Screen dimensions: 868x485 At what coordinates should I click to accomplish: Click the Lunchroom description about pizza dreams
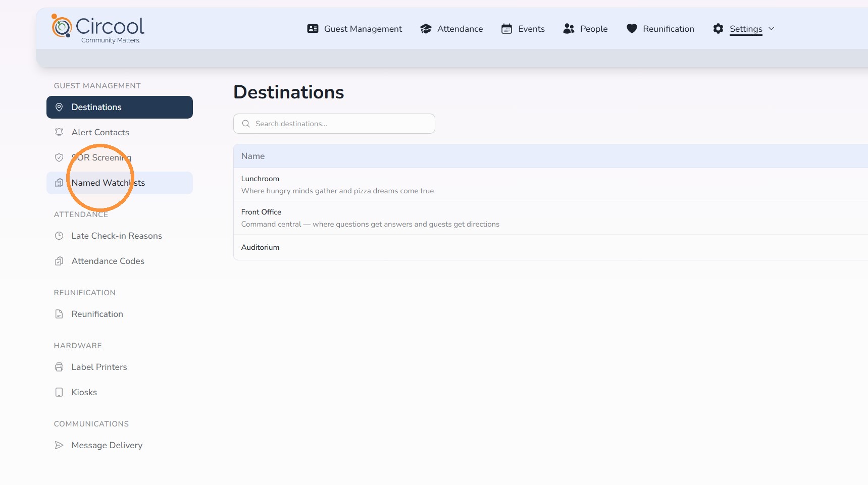pyautogui.click(x=337, y=191)
